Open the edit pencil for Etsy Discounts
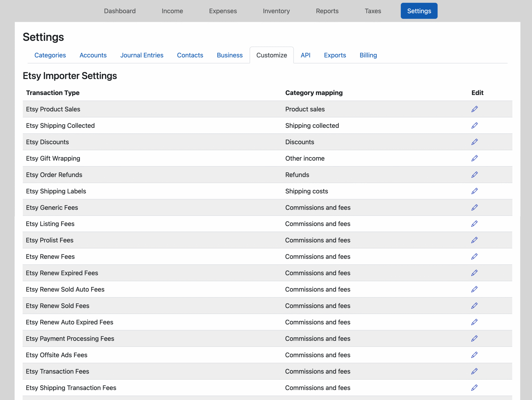This screenshot has width=532, height=400. click(474, 142)
